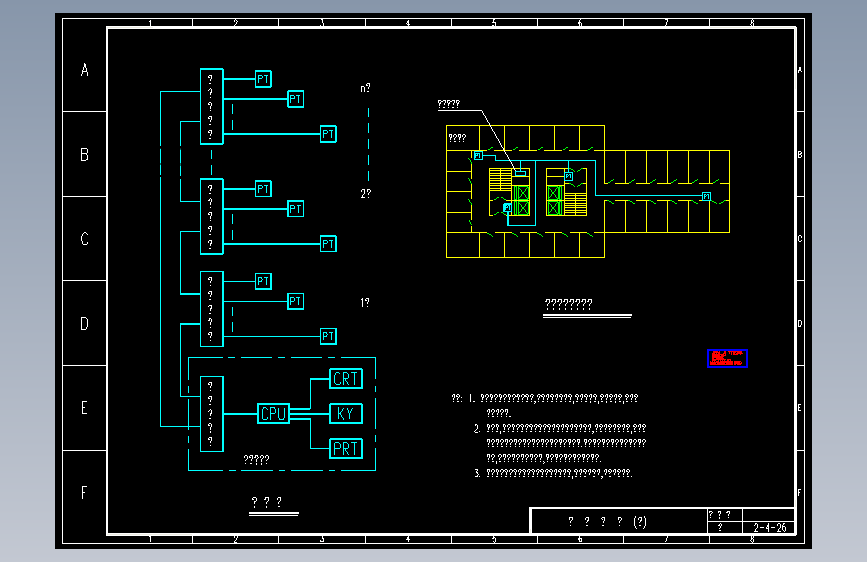Select the large row letter D in left margin
The width and height of the screenshot is (867, 562).
[x=84, y=324]
